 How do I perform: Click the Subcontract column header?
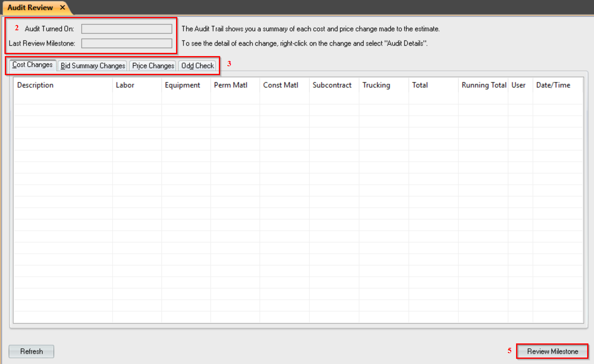(334, 85)
